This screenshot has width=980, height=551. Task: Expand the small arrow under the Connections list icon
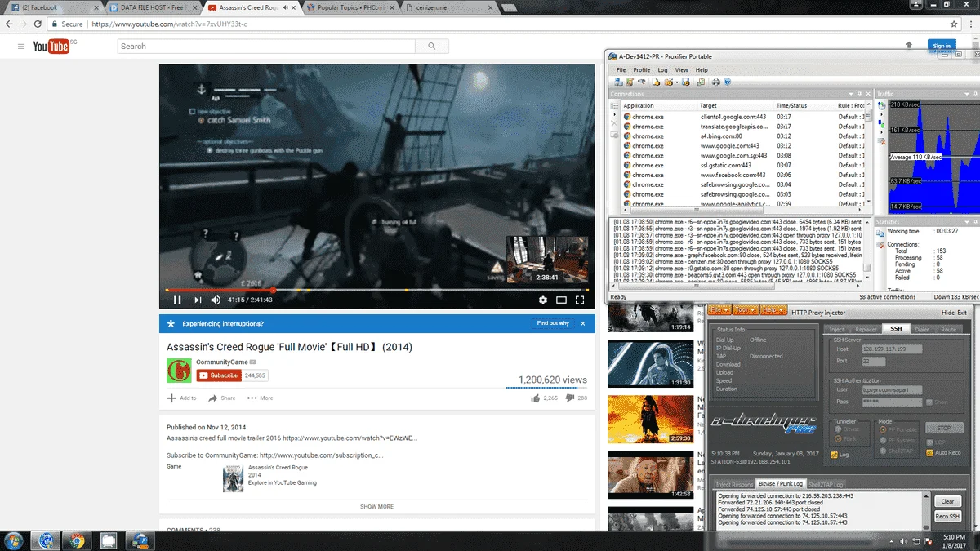[x=615, y=114]
